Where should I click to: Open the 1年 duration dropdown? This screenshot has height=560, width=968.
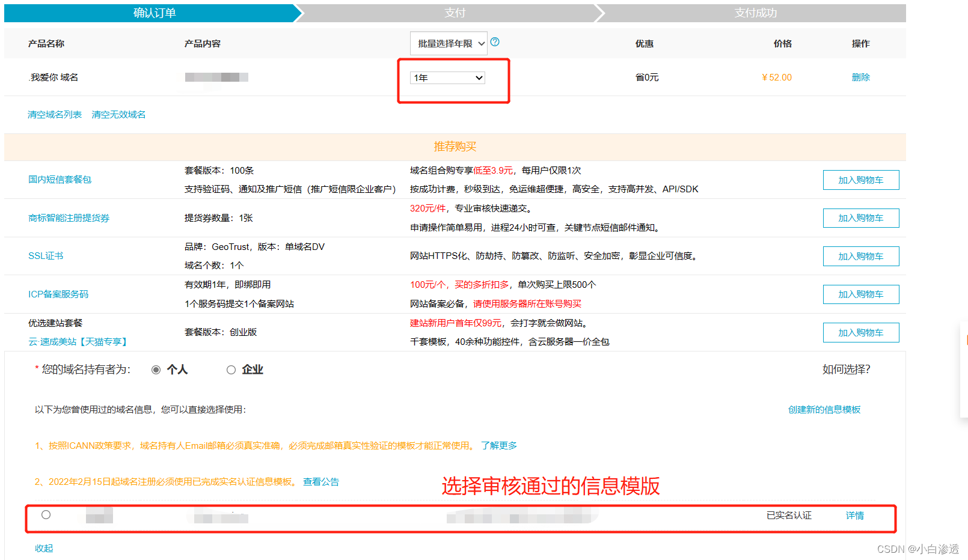click(447, 78)
